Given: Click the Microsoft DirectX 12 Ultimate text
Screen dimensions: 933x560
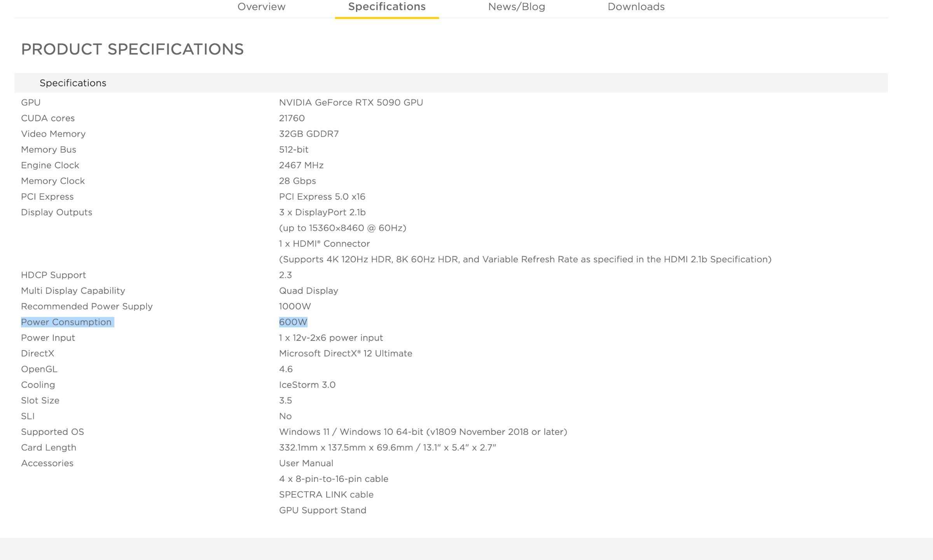Looking at the screenshot, I should [x=346, y=353].
